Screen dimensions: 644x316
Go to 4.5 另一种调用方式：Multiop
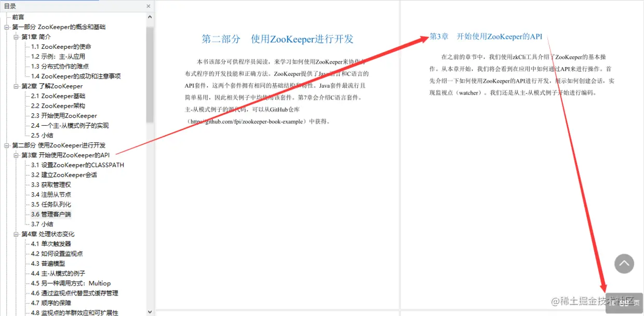(71, 284)
